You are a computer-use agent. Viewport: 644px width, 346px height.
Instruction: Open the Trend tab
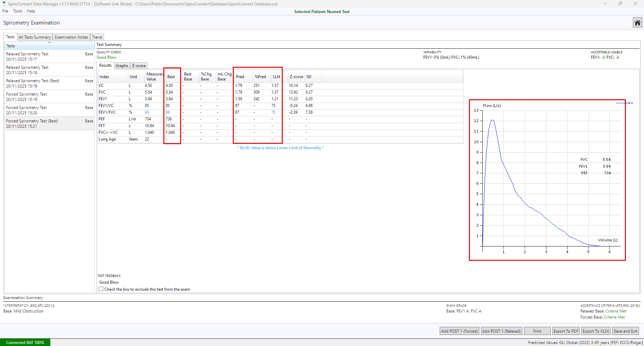97,37
